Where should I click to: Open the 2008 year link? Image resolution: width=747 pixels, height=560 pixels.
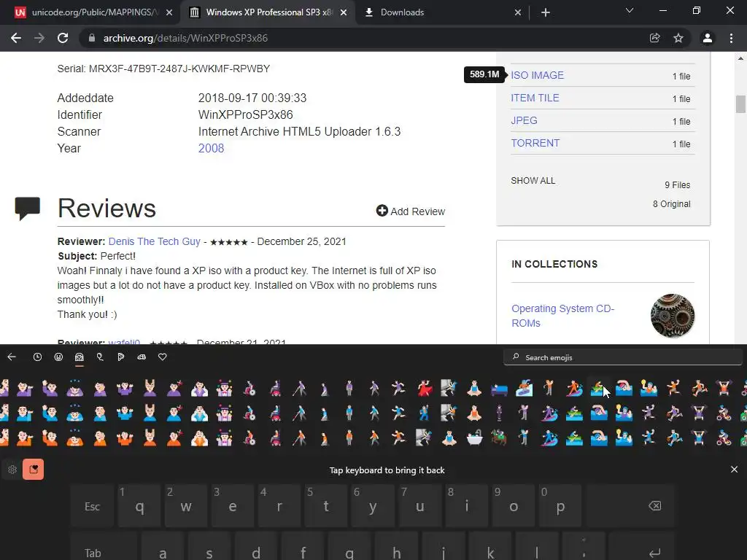coord(211,148)
